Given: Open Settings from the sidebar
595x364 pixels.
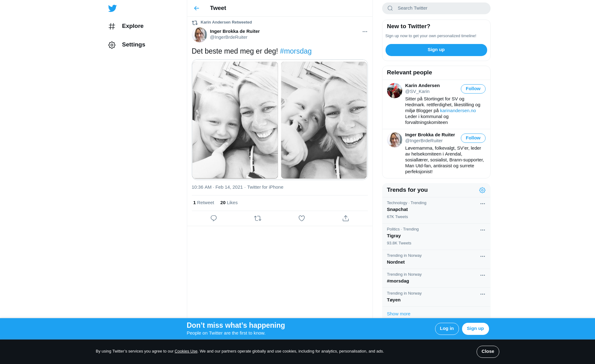Looking at the screenshot, I should [127, 45].
